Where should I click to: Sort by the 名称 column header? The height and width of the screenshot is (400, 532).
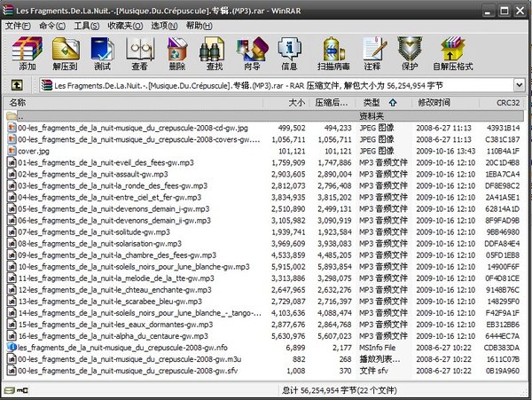[133, 103]
